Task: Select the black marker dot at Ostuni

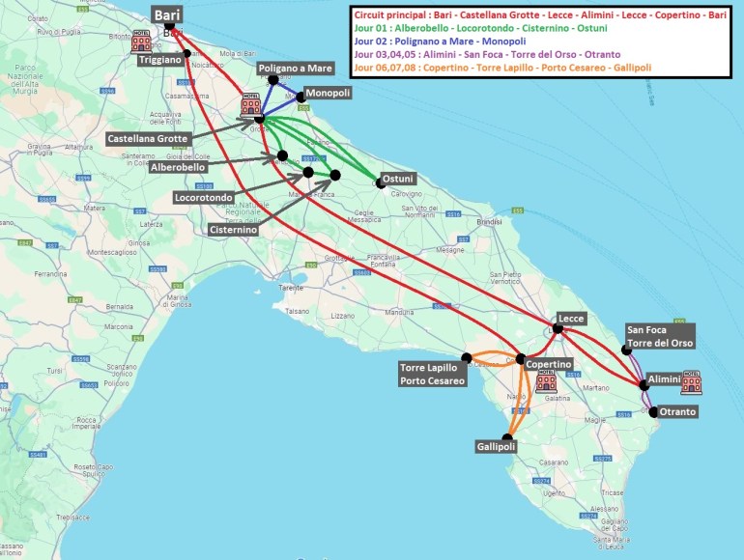Action: pos(381,183)
